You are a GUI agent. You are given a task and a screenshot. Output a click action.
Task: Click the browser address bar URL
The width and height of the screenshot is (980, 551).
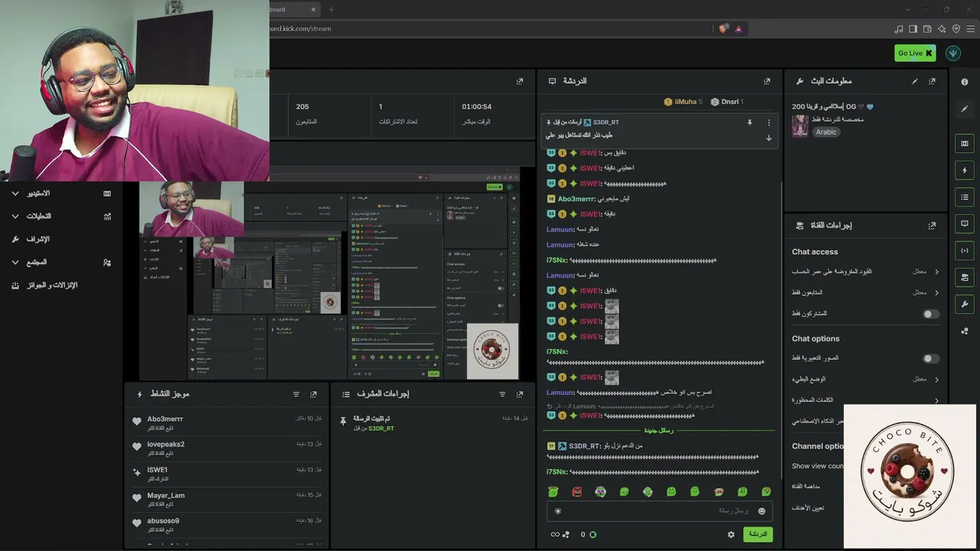pos(300,28)
